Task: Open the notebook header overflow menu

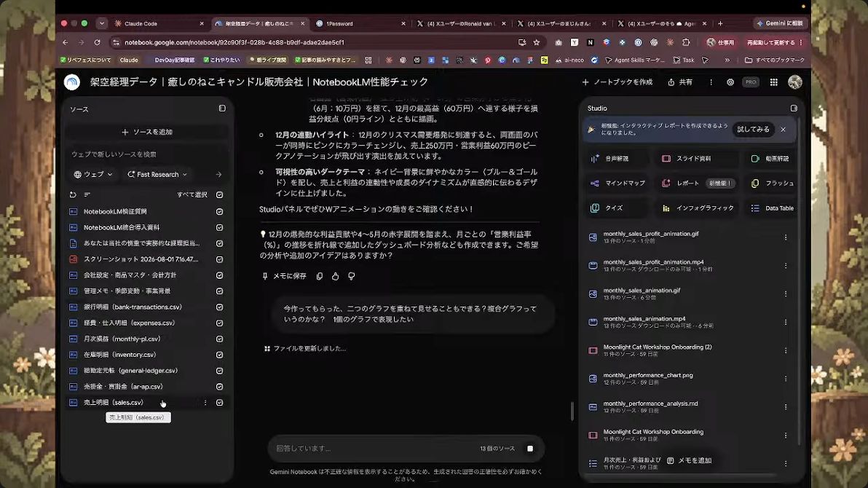Action: pos(711,82)
